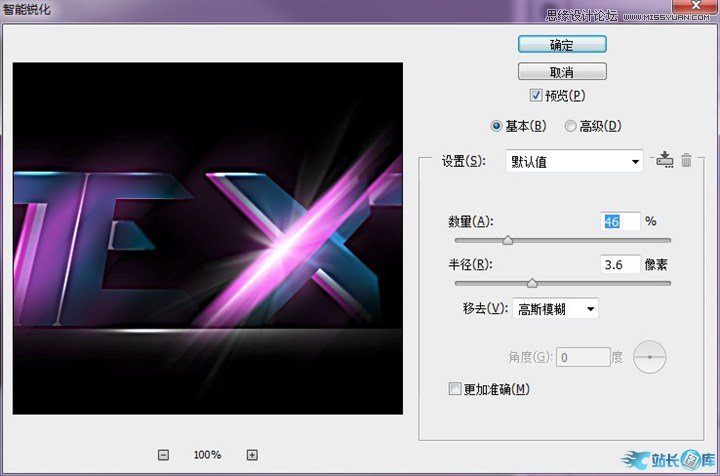The width and height of the screenshot is (720, 476).
Task: Click the 数量 (Amount) slider handle
Action: click(508, 240)
